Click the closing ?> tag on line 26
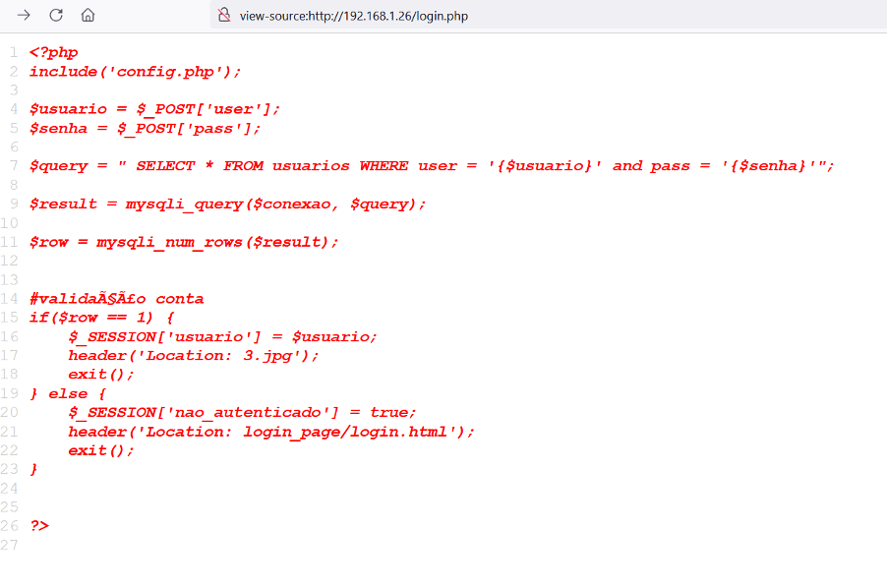Image resolution: width=887 pixels, height=588 pixels. point(39,526)
